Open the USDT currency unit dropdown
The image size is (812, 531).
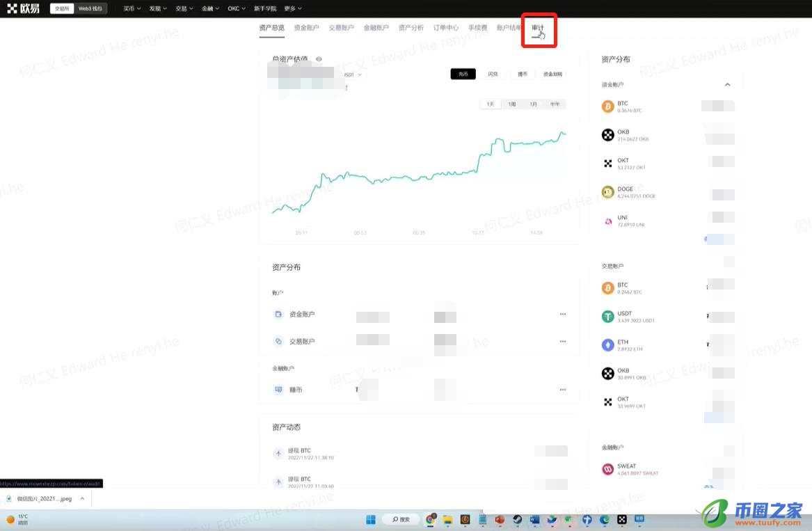(353, 74)
